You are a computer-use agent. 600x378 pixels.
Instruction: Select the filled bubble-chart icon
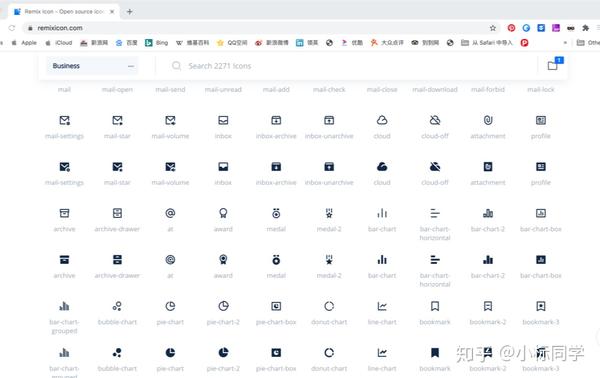click(x=117, y=353)
